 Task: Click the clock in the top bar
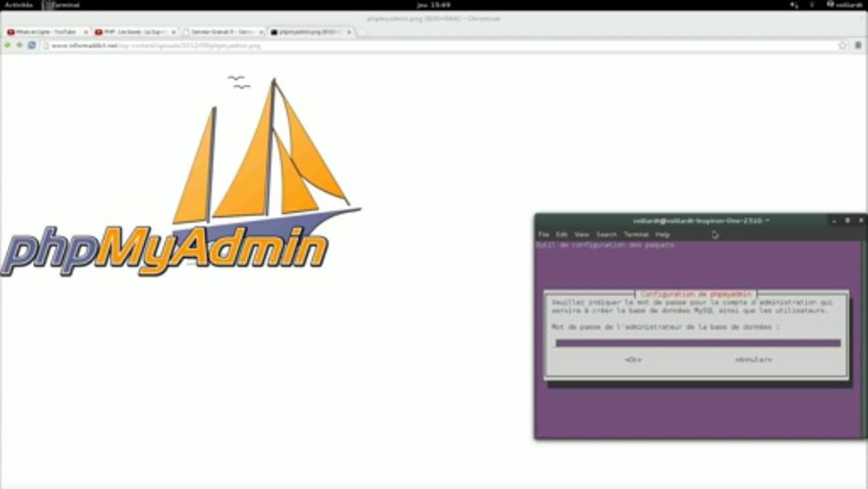tap(434, 5)
